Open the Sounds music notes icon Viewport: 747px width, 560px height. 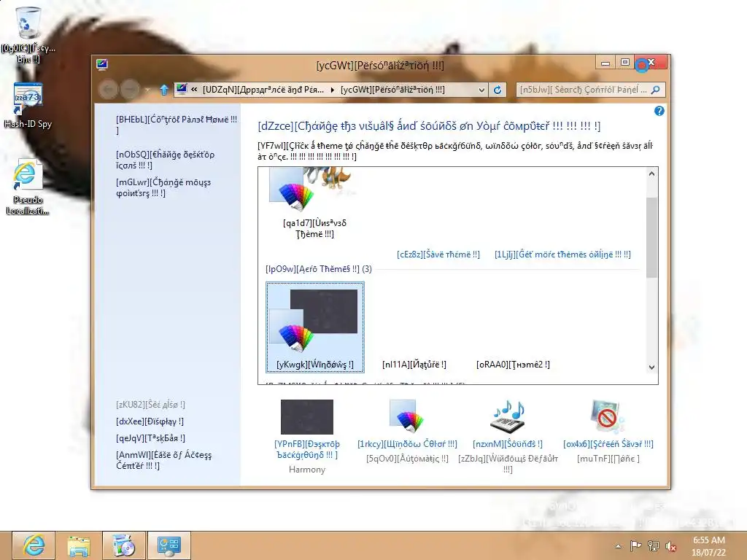coord(508,416)
